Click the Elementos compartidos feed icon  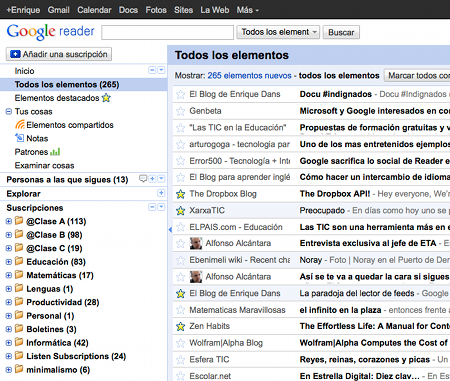[x=20, y=125]
